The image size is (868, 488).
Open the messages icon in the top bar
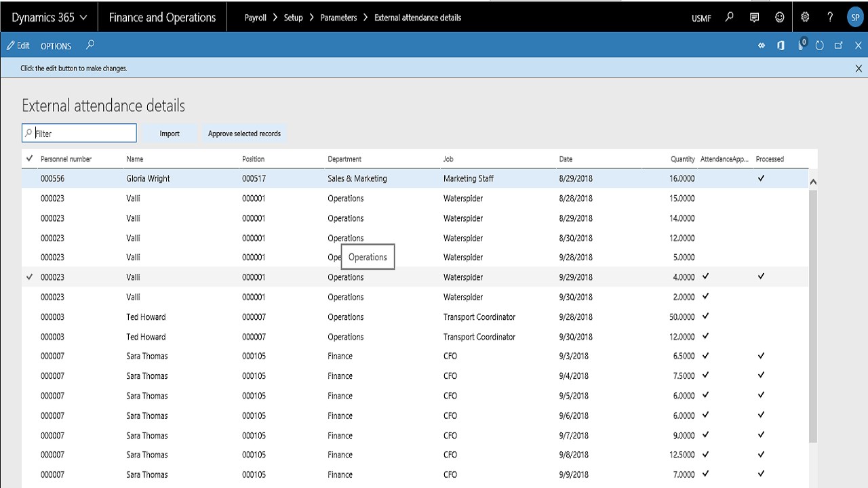click(755, 18)
